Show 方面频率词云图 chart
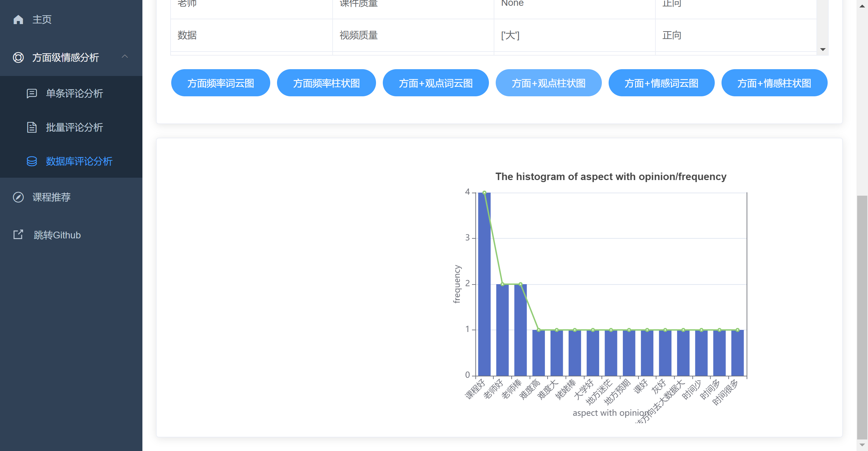 (221, 83)
